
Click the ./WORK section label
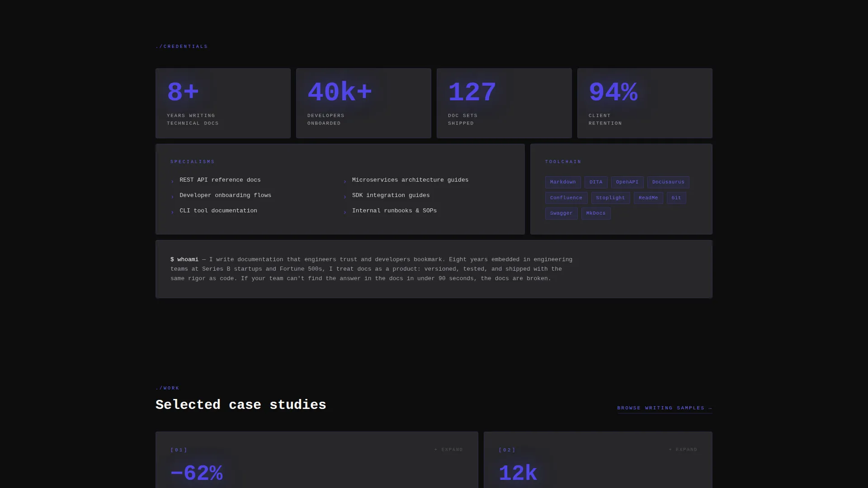pyautogui.click(x=167, y=388)
